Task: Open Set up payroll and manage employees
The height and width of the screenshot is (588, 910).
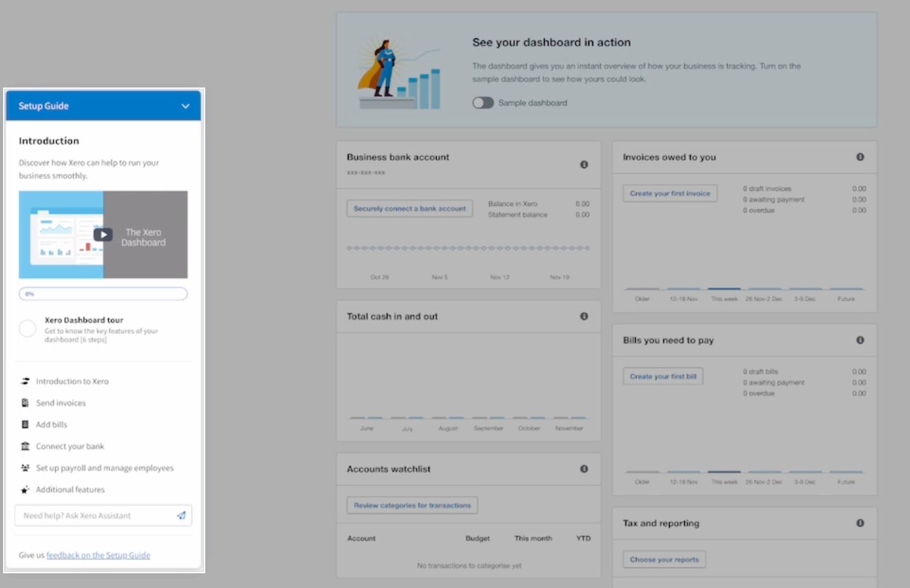Action: coord(105,468)
